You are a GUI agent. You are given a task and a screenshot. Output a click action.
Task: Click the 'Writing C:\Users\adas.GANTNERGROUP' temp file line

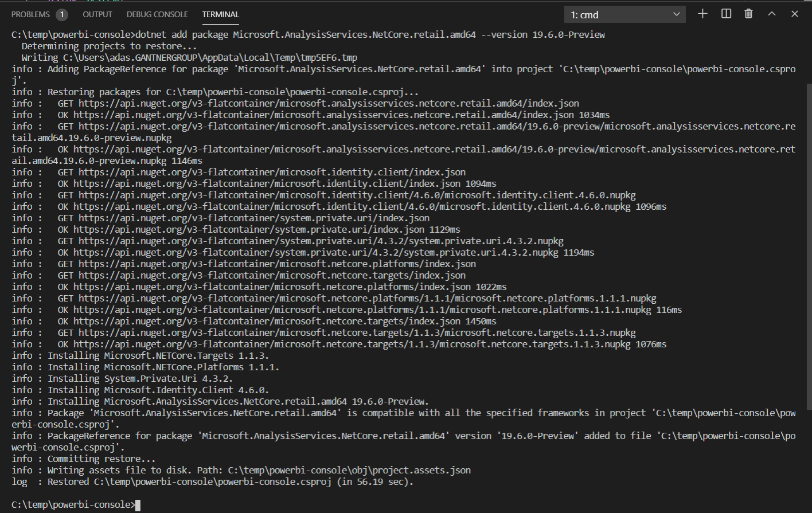(x=189, y=58)
